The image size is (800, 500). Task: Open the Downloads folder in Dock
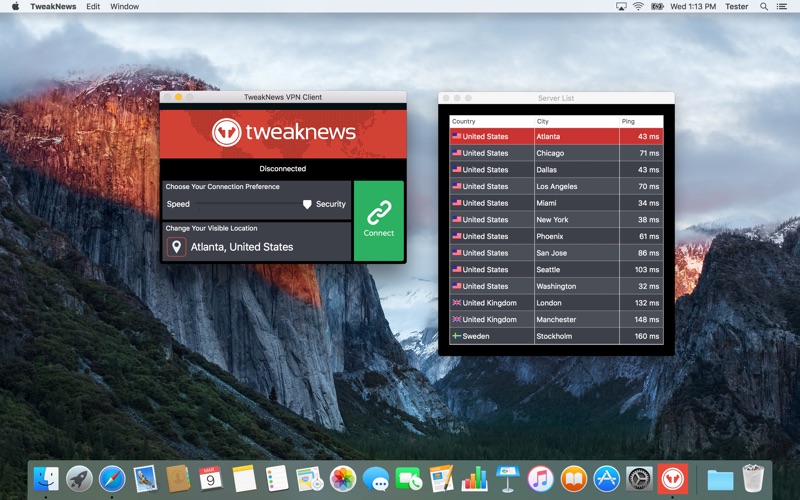tap(720, 479)
